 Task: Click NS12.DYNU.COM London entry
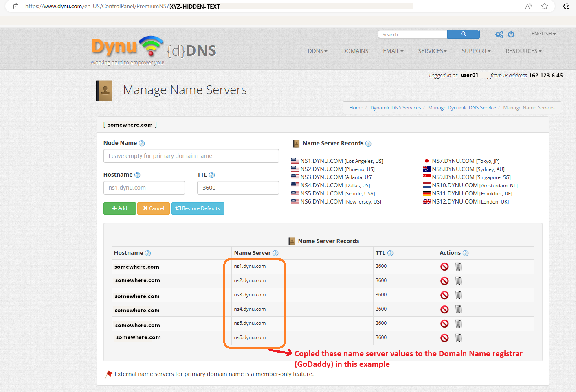[x=466, y=201]
